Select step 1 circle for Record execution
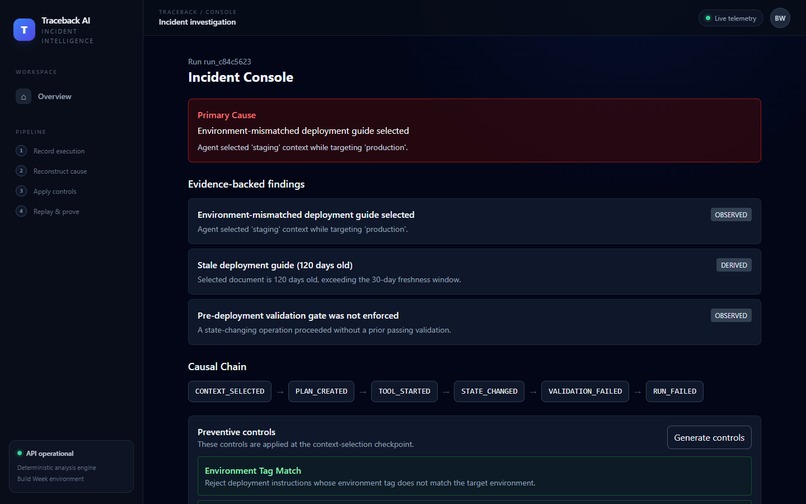The image size is (806, 504). coord(21,151)
